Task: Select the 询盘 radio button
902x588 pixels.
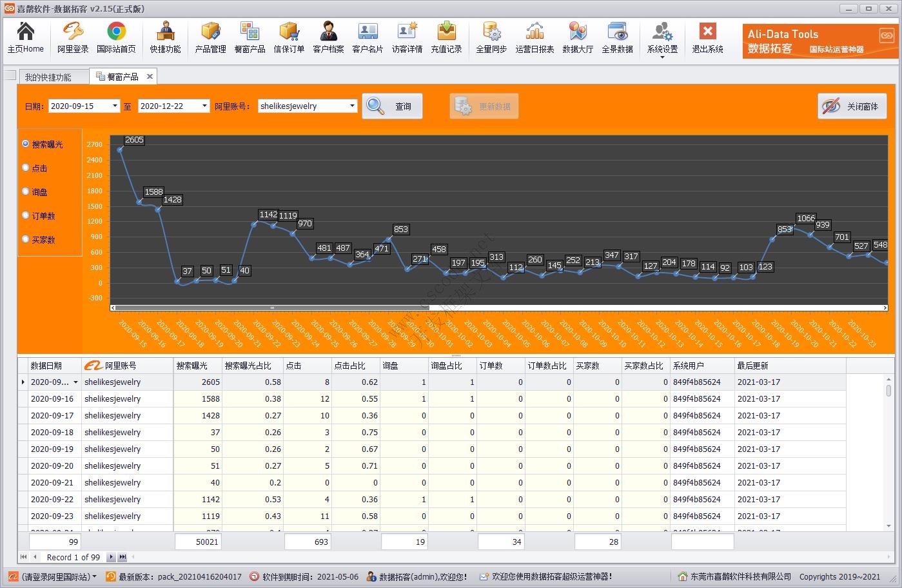Action: pos(26,191)
